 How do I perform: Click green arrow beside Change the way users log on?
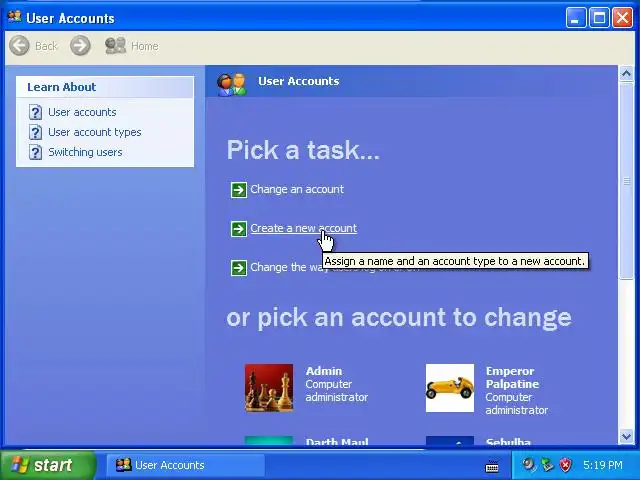click(239, 268)
